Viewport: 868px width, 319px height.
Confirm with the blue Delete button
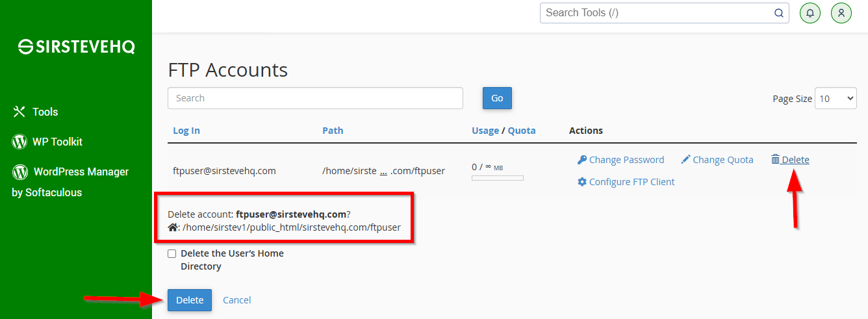(190, 300)
